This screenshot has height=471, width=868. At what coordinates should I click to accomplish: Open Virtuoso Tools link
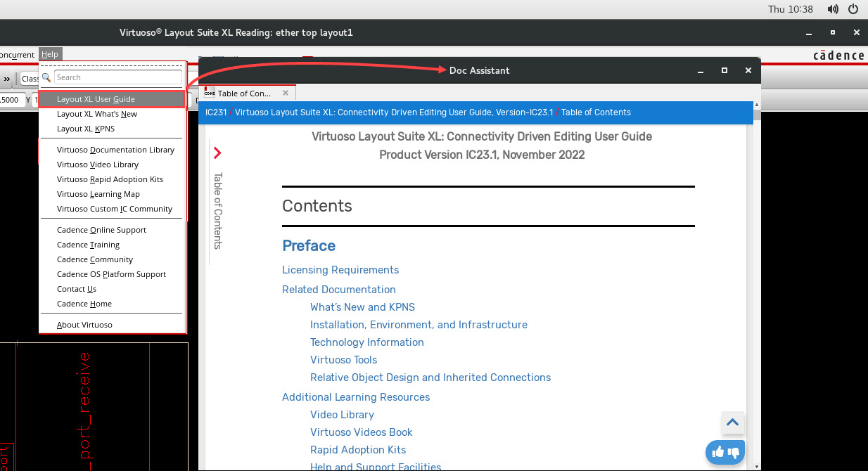[x=344, y=360]
